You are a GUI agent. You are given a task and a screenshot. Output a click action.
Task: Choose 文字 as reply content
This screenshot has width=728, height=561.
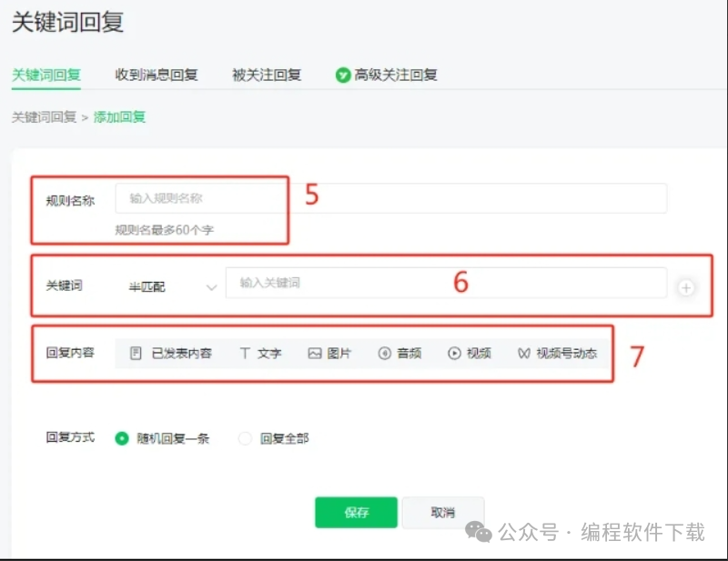(x=260, y=354)
